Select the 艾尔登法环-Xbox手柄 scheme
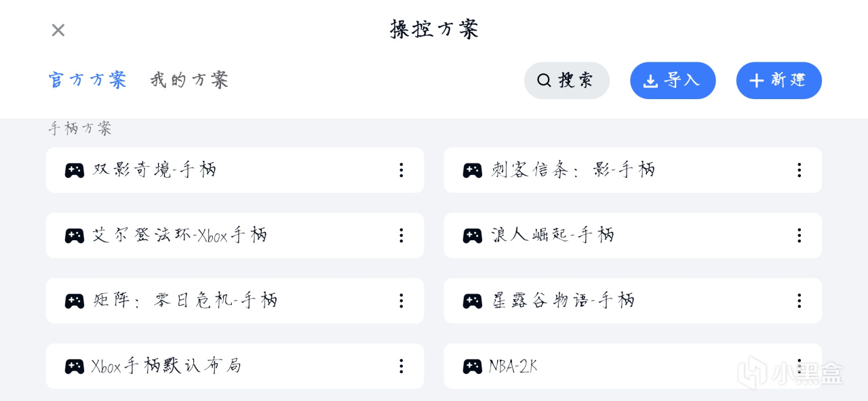 click(235, 235)
